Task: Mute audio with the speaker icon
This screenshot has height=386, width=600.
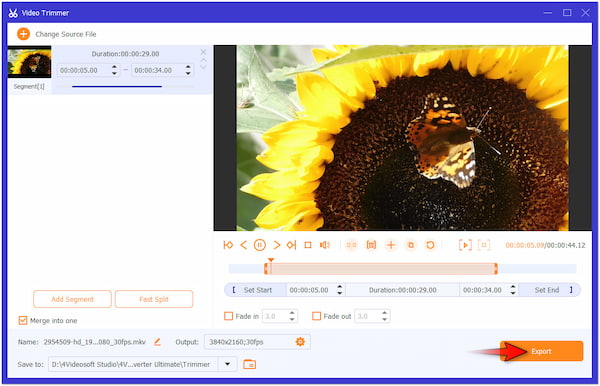Action: [324, 245]
